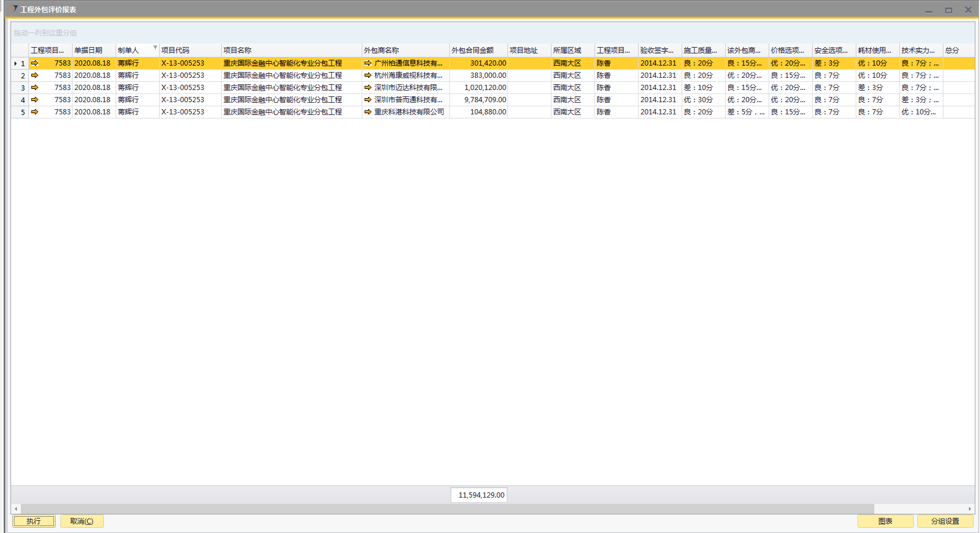Open the link arrow next to 杭州海康威视科技

click(368, 75)
